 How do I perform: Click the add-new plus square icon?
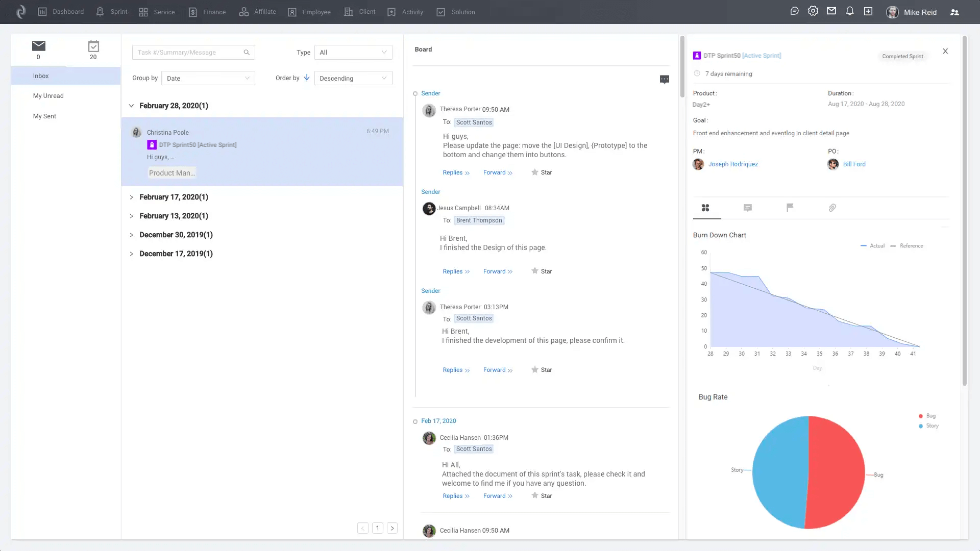pyautogui.click(x=868, y=11)
